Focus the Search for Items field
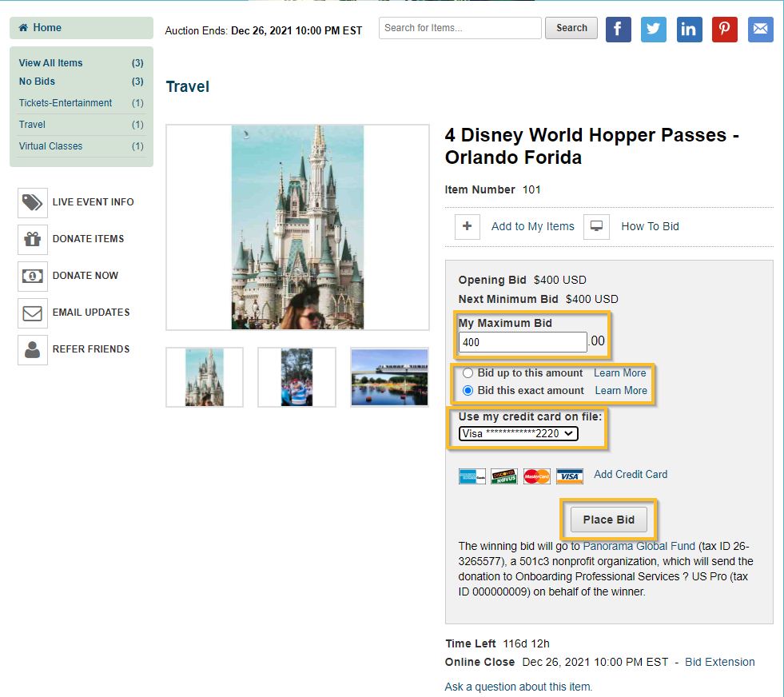Image resolution: width=784 pixels, height=697 pixels. tap(460, 28)
